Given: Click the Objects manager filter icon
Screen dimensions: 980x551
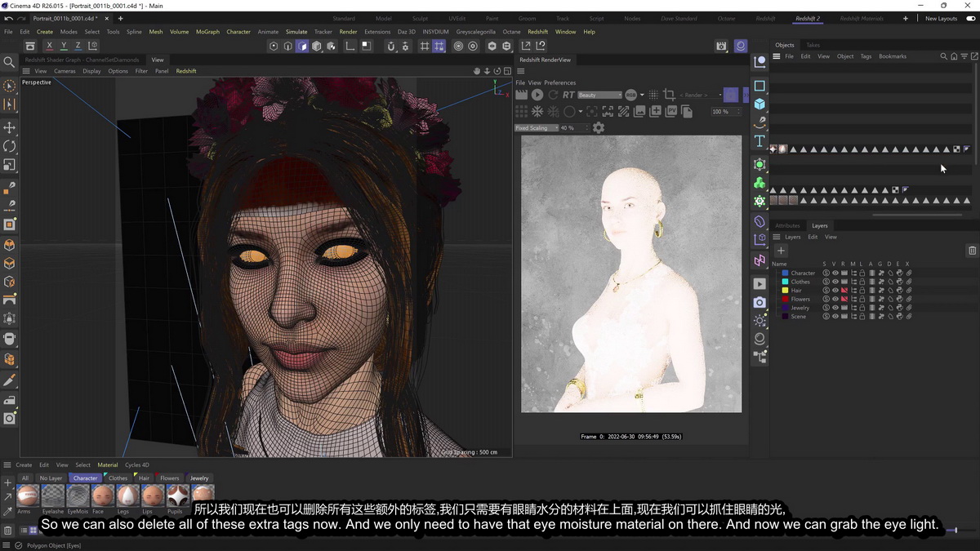Looking at the screenshot, I should (964, 56).
